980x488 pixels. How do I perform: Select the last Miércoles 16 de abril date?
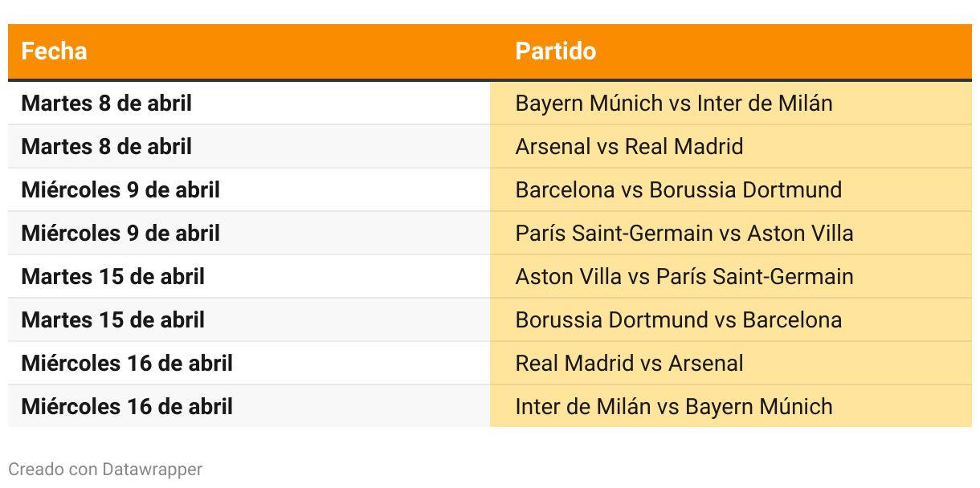[x=127, y=406]
